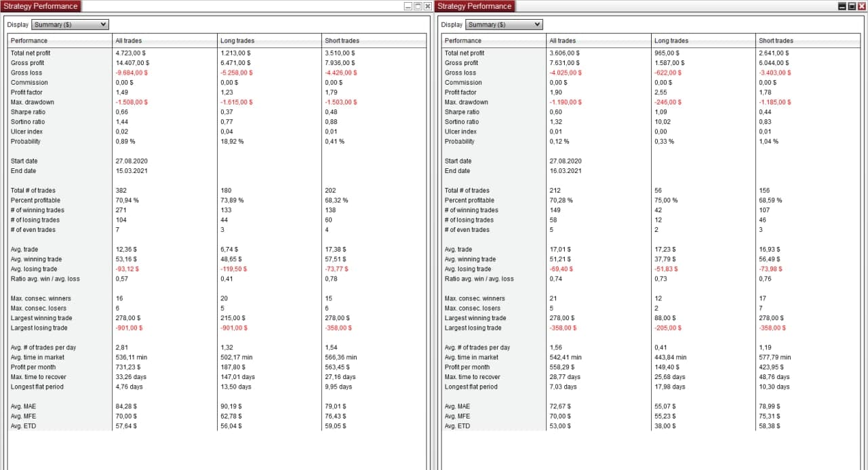This screenshot has width=868, height=470.
Task: Open the Display dropdown in left window
Action: click(x=70, y=24)
